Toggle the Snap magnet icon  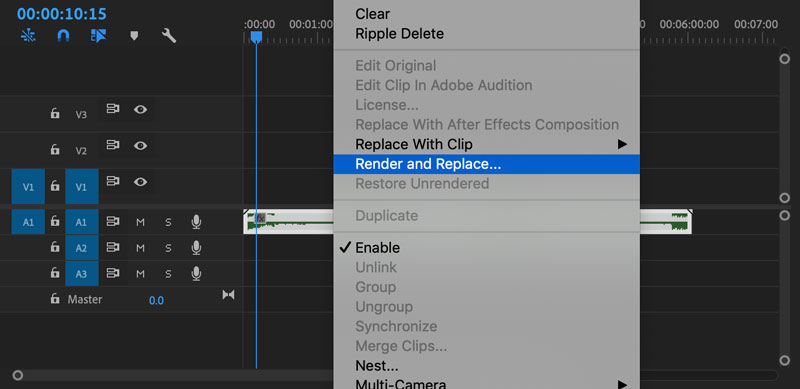tap(63, 36)
